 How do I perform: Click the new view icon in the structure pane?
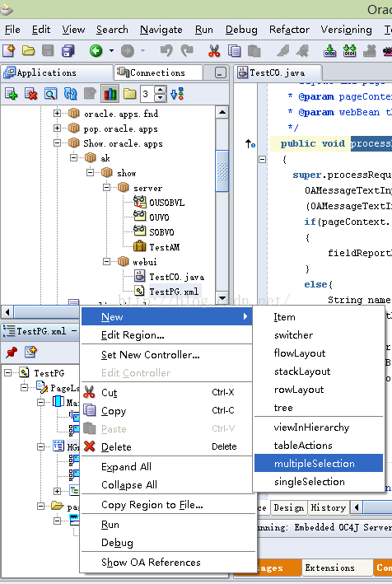click(30, 352)
